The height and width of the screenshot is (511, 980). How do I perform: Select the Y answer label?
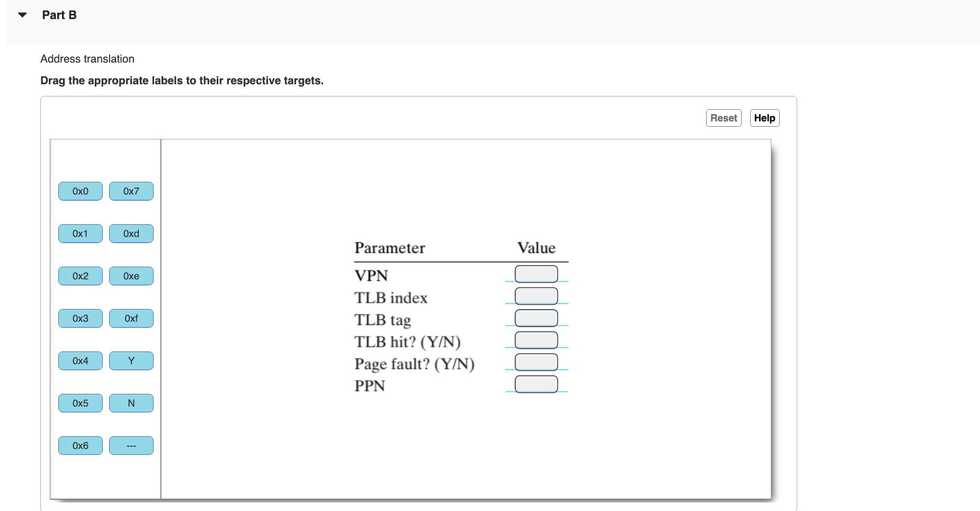[131, 360]
